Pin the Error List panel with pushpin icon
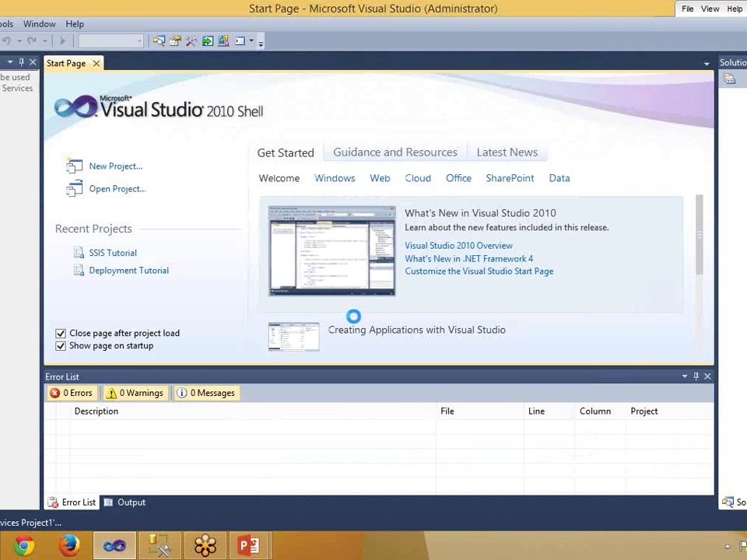 696,376
